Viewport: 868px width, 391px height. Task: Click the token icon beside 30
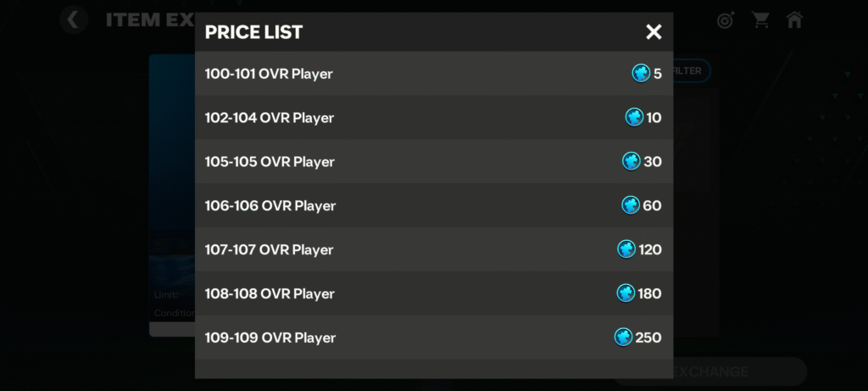click(632, 161)
